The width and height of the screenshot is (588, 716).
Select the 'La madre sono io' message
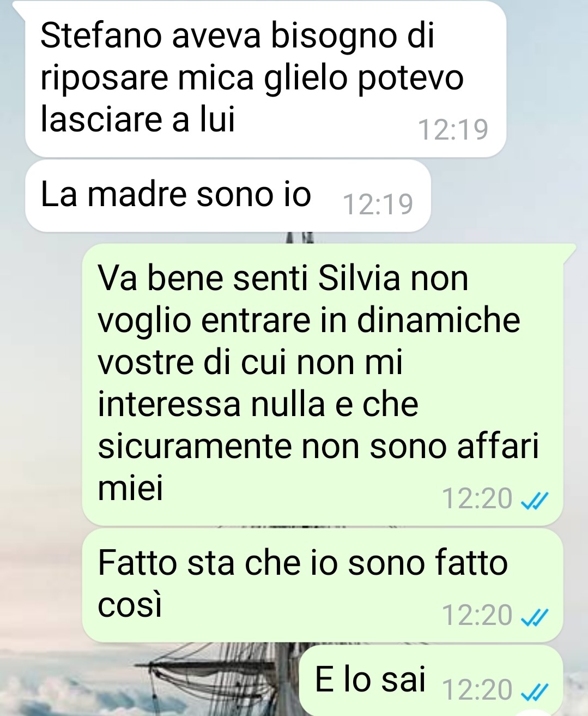228,196
